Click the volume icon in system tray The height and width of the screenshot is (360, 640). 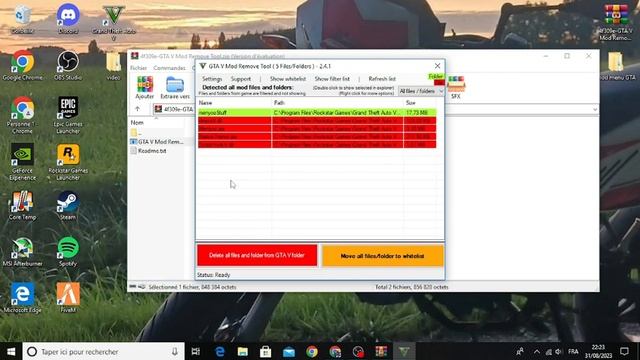(558, 351)
